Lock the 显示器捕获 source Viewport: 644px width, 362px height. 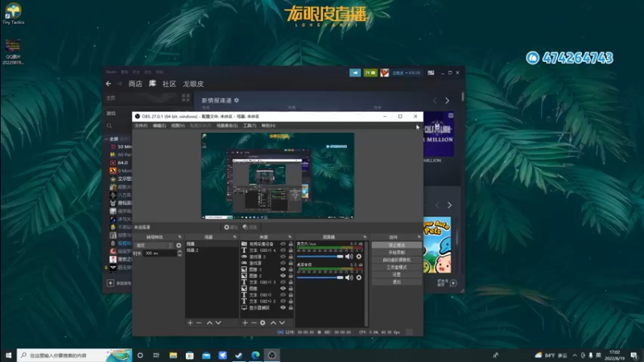291,307
